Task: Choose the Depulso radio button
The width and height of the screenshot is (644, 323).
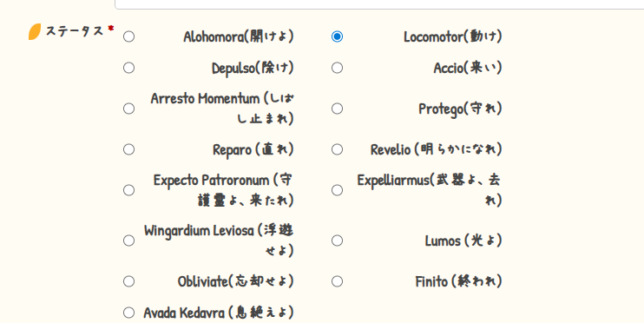Action: pos(129,68)
